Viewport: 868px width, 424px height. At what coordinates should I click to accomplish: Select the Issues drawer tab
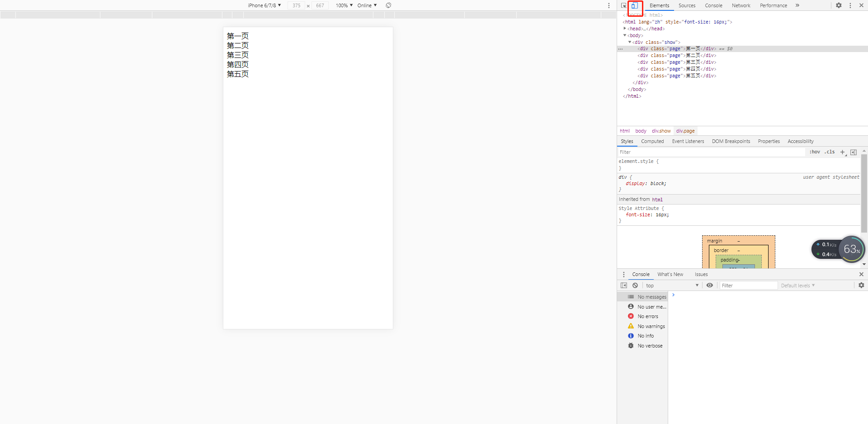pyautogui.click(x=701, y=274)
